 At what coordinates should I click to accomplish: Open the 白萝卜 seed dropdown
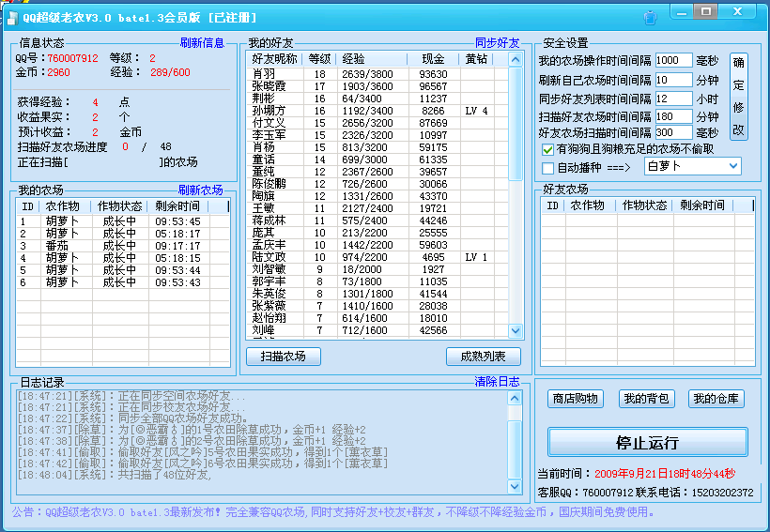[x=733, y=166]
